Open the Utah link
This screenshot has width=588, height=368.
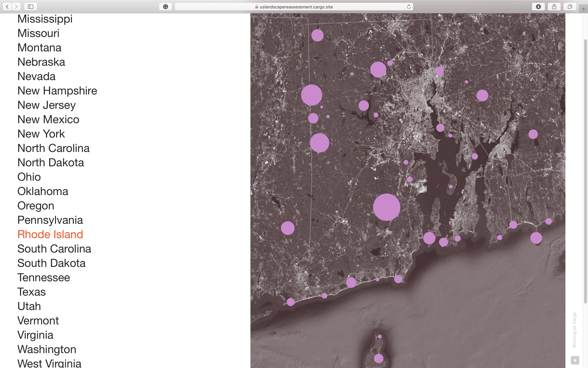click(29, 306)
